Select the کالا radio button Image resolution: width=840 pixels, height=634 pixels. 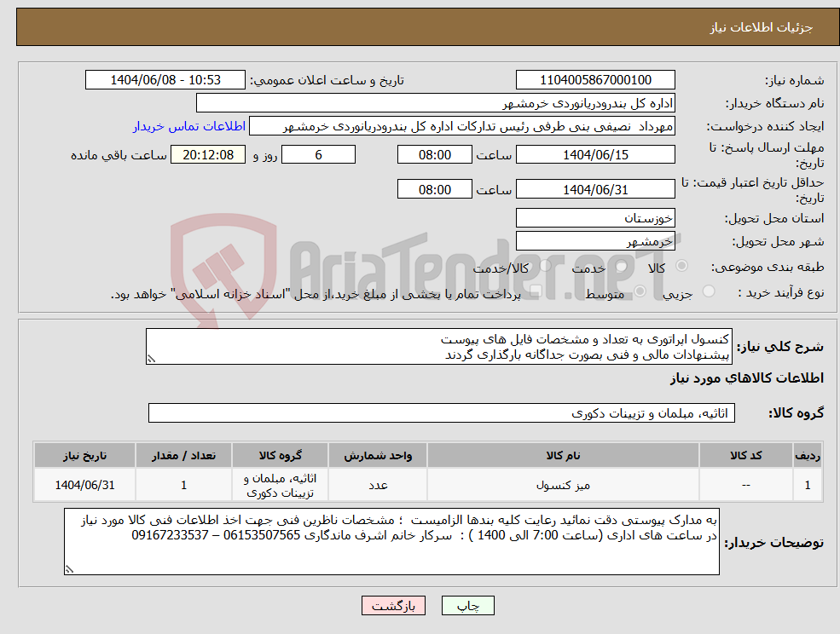682,265
